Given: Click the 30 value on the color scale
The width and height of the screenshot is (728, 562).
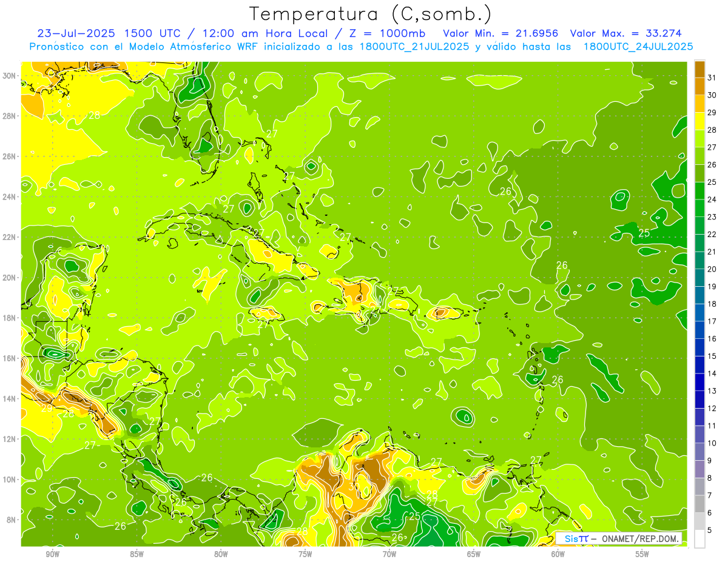Looking at the screenshot, I should click(712, 95).
